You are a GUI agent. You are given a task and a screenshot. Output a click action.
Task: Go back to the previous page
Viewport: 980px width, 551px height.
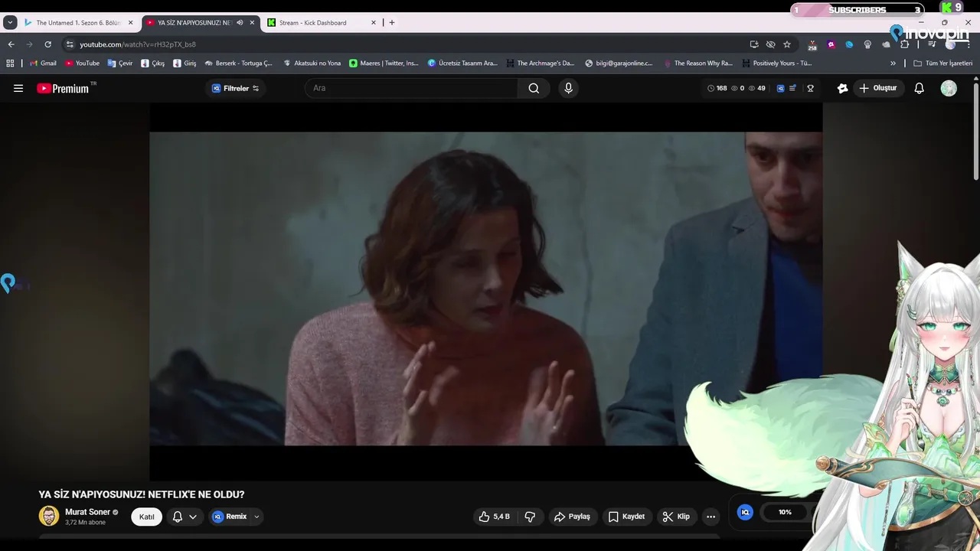(11, 44)
